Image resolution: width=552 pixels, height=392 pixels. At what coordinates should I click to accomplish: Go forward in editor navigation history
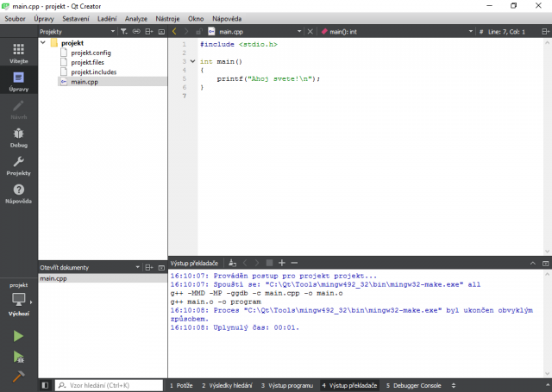point(186,32)
